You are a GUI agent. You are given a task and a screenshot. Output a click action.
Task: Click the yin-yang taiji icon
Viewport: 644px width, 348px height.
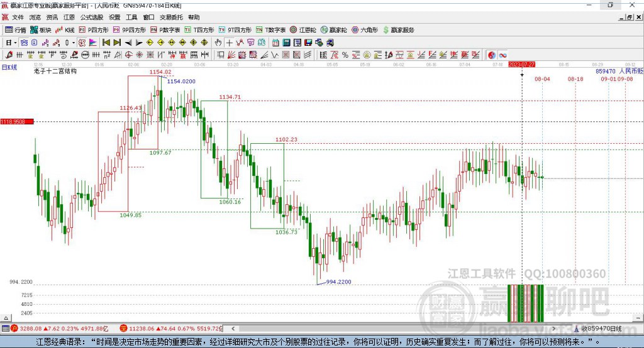coord(492,55)
